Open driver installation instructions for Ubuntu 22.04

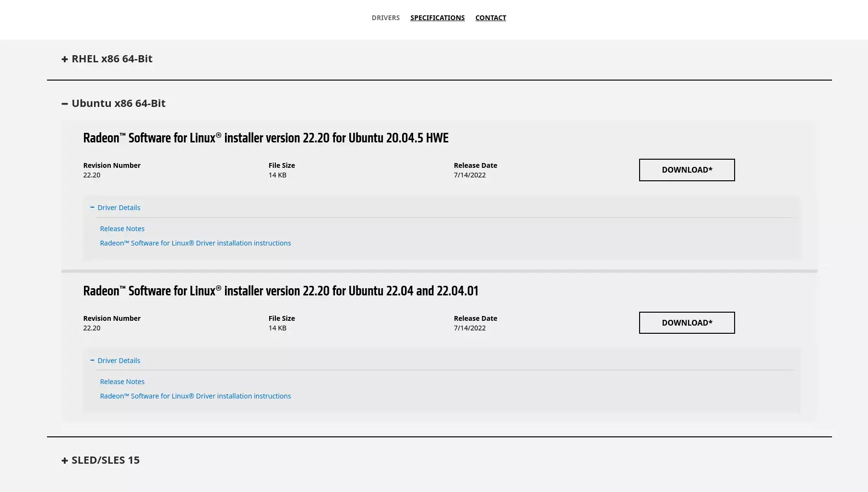(195, 396)
